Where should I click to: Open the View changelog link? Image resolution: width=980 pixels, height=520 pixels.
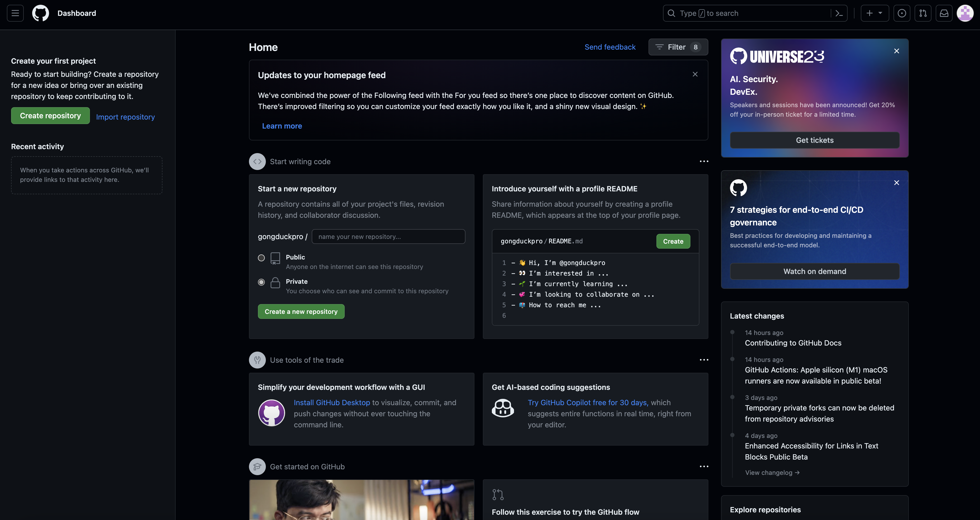[x=772, y=472]
